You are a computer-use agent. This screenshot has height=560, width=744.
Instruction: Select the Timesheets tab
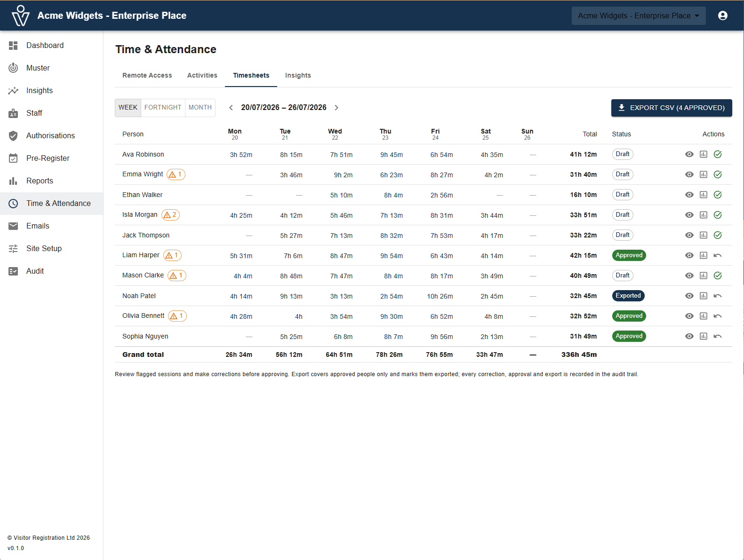[x=251, y=76]
